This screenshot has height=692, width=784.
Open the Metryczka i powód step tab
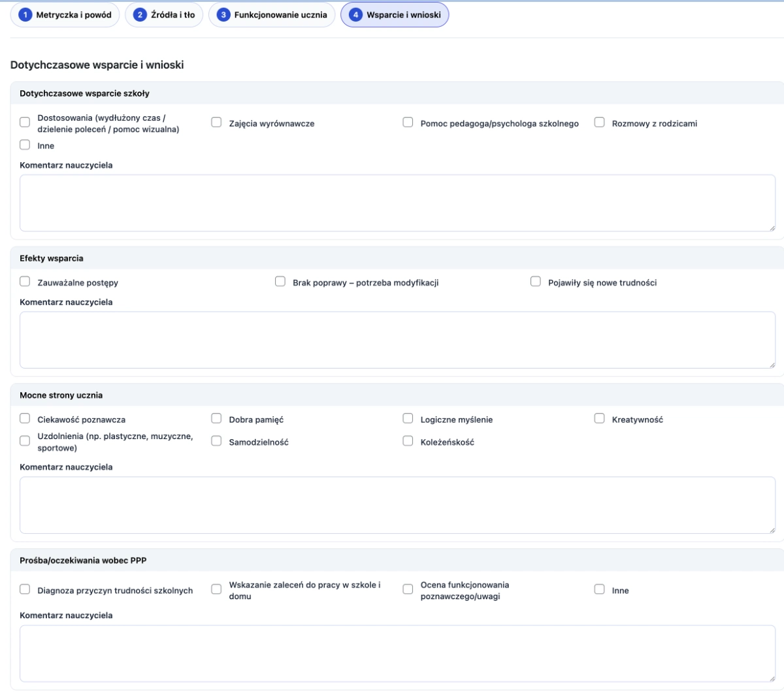(x=65, y=15)
